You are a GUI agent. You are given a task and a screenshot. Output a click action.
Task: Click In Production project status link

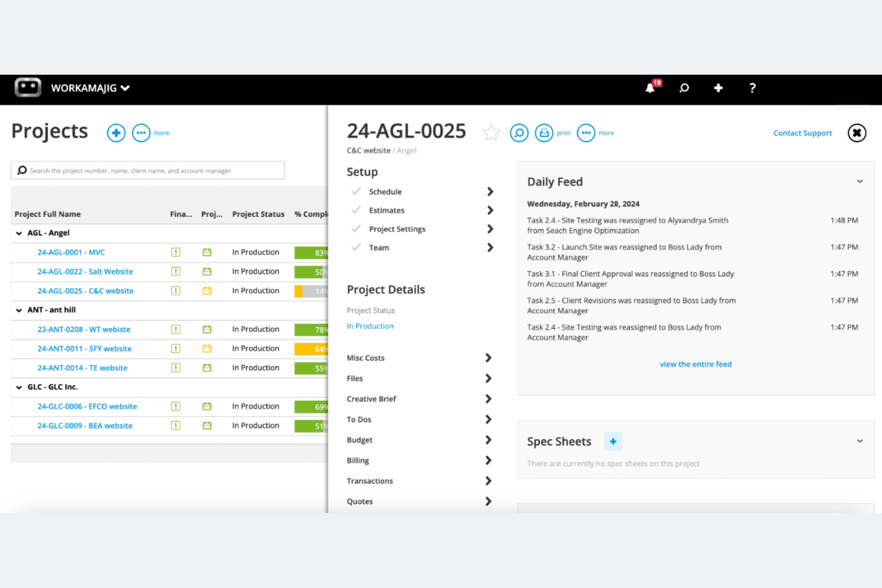coord(370,326)
